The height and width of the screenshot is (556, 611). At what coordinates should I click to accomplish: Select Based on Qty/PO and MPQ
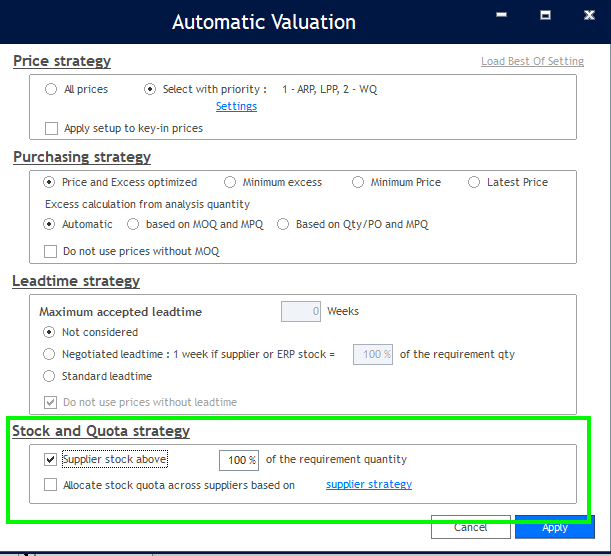[283, 224]
